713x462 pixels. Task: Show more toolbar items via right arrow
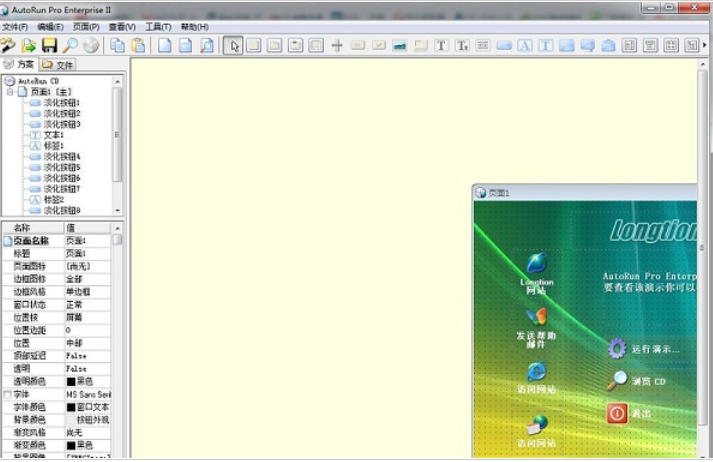pos(705,45)
